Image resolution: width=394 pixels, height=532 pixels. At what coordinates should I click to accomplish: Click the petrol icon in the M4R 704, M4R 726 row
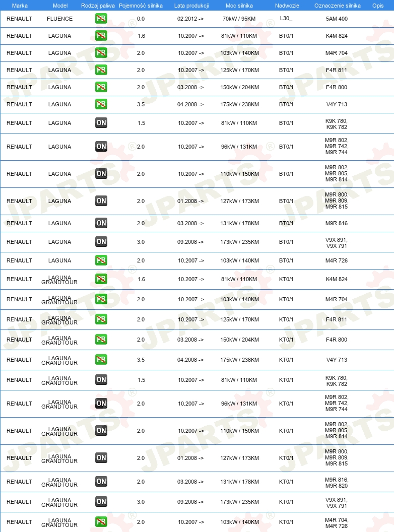[x=101, y=522]
